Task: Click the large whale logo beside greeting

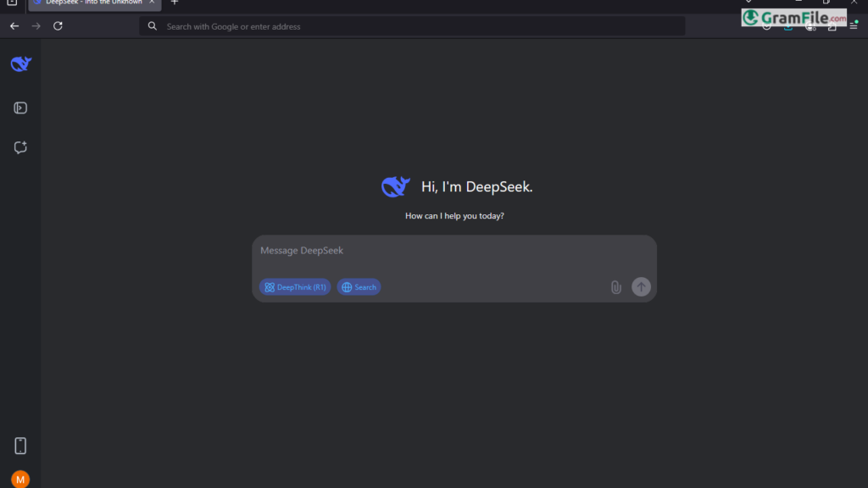Action: pos(396,187)
